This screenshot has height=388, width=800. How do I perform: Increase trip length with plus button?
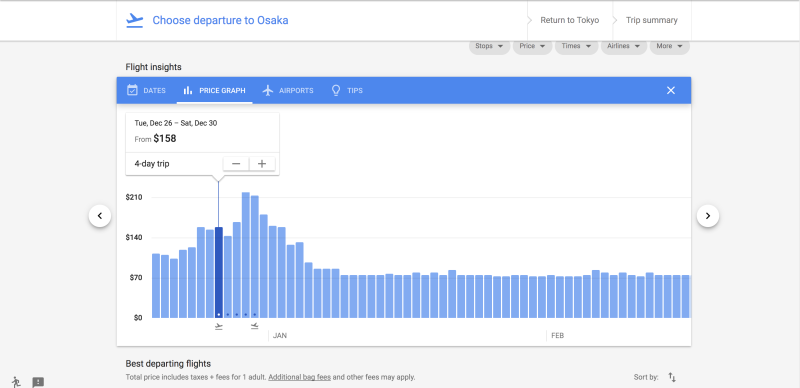click(x=262, y=164)
